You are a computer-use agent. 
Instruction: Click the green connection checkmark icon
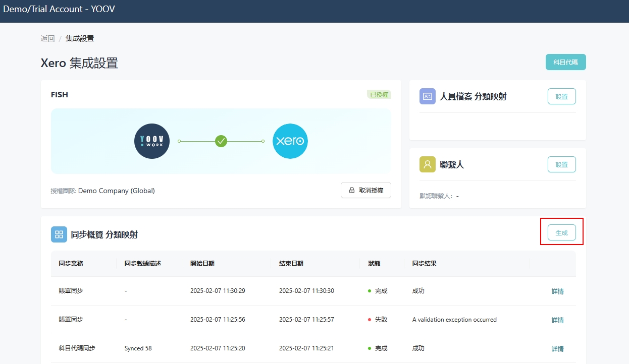coord(221,141)
